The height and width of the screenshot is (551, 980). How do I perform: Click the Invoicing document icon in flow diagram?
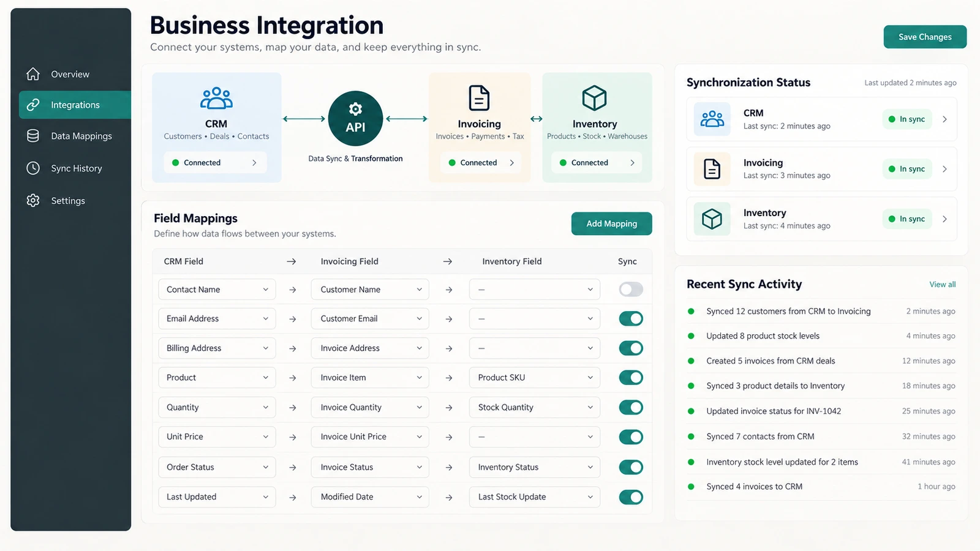(479, 98)
